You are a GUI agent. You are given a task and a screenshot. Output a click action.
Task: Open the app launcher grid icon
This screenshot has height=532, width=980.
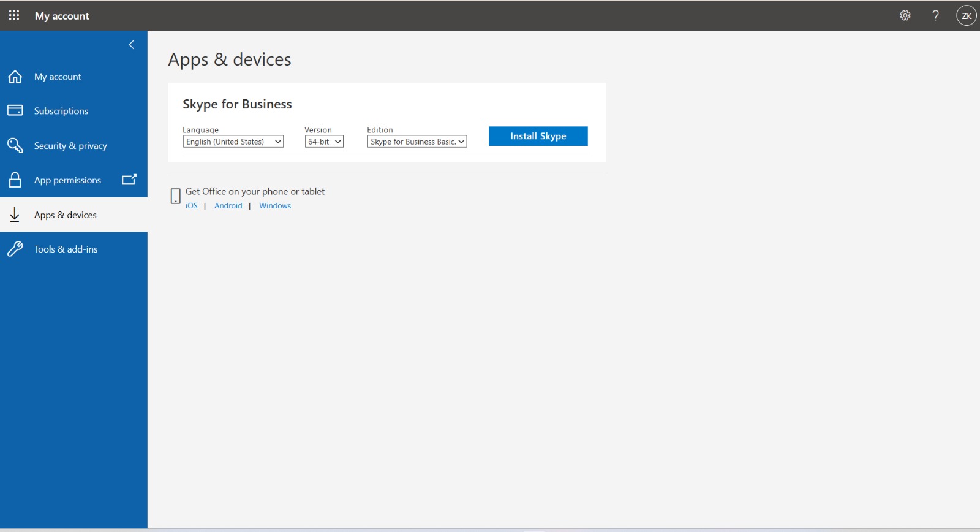point(14,15)
